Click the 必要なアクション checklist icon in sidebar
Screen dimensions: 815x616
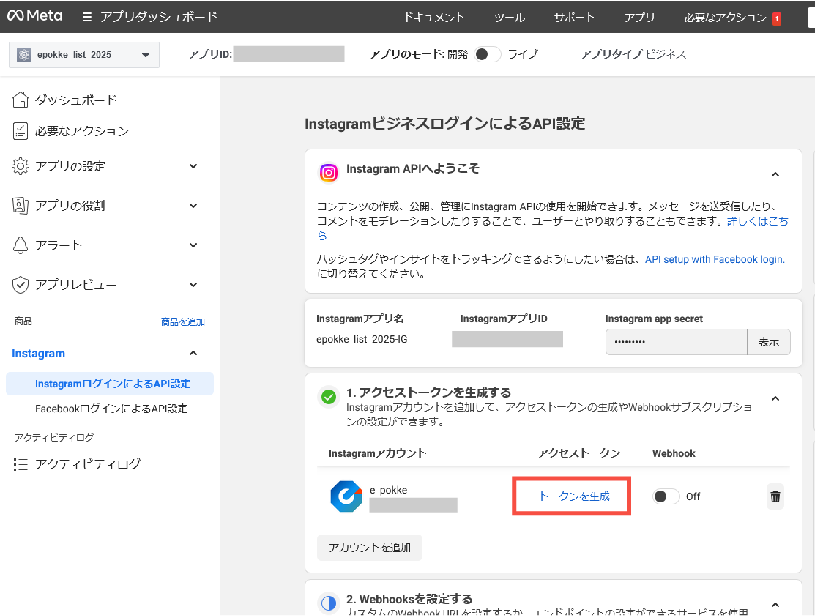point(20,131)
